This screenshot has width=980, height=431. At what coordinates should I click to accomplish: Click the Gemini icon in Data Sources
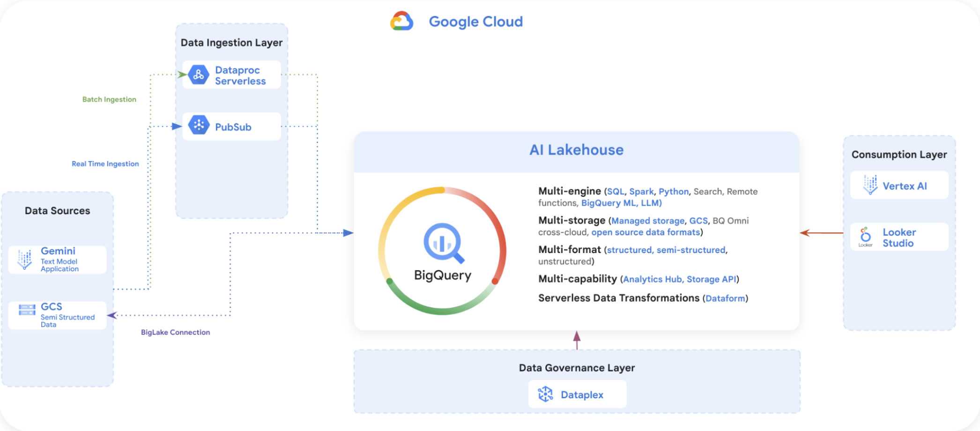point(24,260)
